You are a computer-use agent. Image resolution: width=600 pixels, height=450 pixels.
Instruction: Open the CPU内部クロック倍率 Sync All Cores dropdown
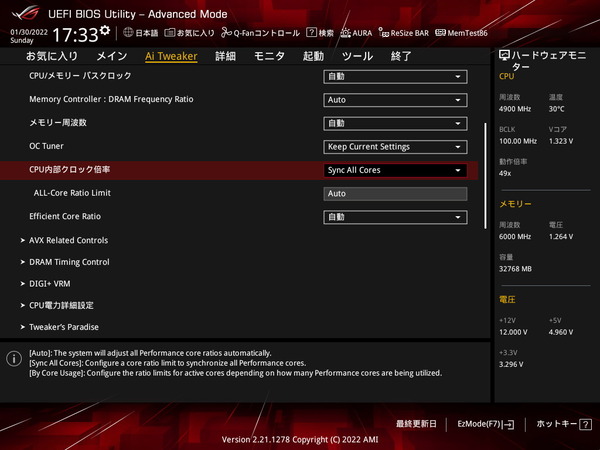[x=395, y=170]
